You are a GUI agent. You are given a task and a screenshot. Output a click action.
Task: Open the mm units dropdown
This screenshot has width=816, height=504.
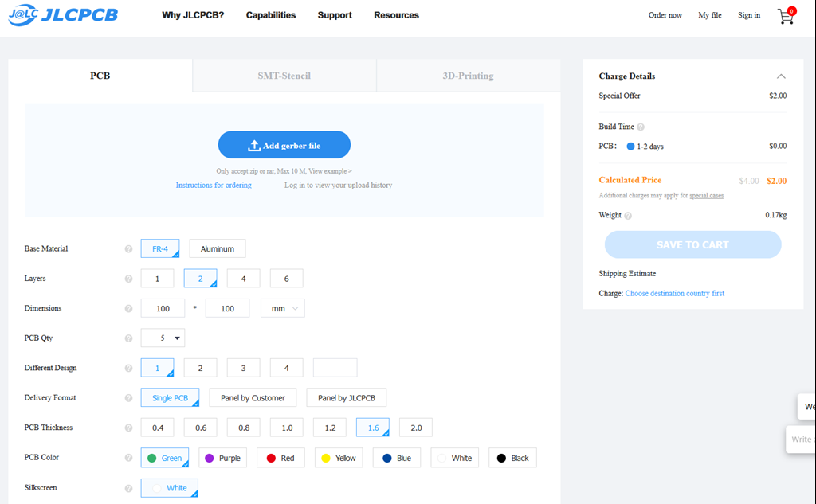coord(283,308)
